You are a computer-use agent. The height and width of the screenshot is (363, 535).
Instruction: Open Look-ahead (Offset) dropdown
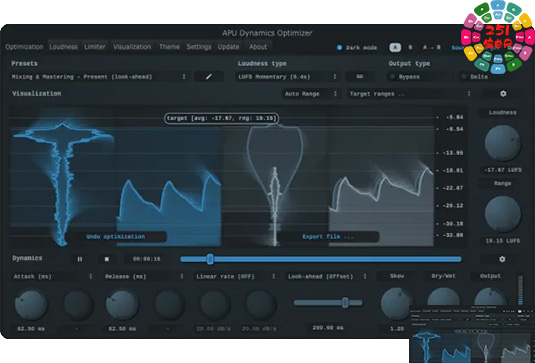point(327,276)
